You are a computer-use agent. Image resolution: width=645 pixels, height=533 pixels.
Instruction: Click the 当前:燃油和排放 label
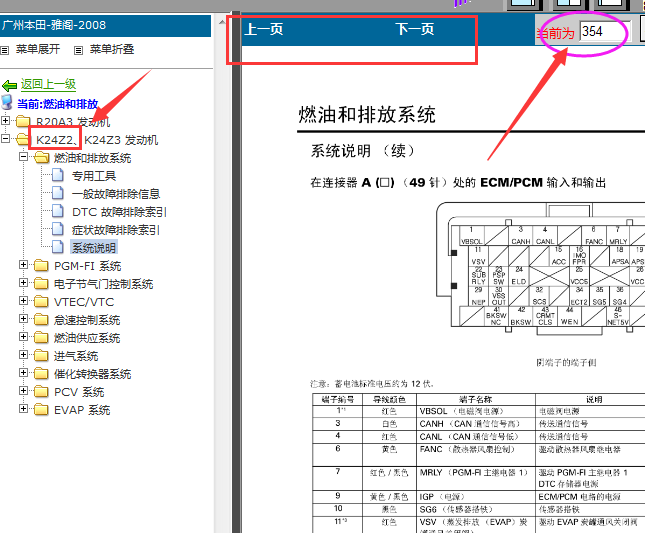[x=57, y=104]
